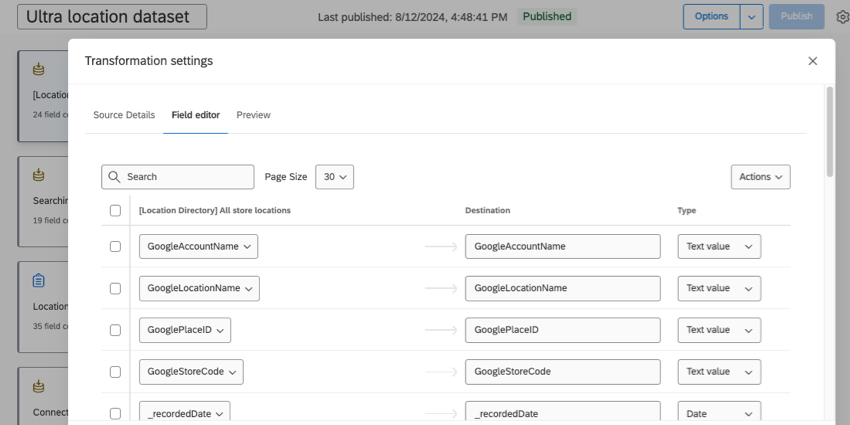Open the Actions dropdown
850x425 pixels.
pos(761,177)
